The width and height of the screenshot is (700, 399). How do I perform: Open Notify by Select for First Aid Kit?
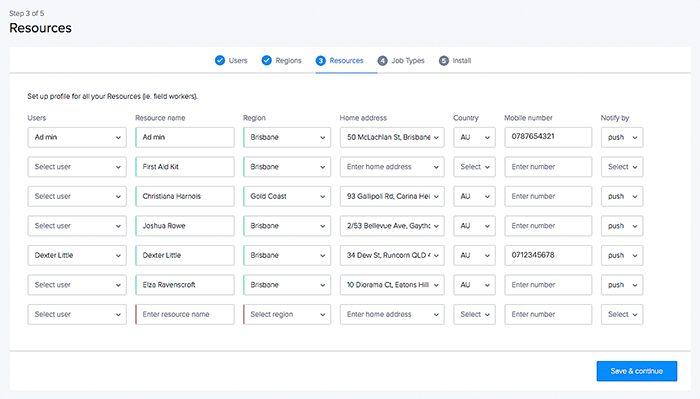point(622,166)
